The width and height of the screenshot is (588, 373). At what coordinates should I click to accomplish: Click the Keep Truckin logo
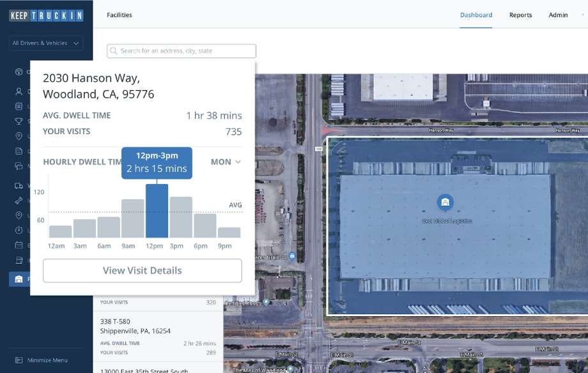coord(45,15)
